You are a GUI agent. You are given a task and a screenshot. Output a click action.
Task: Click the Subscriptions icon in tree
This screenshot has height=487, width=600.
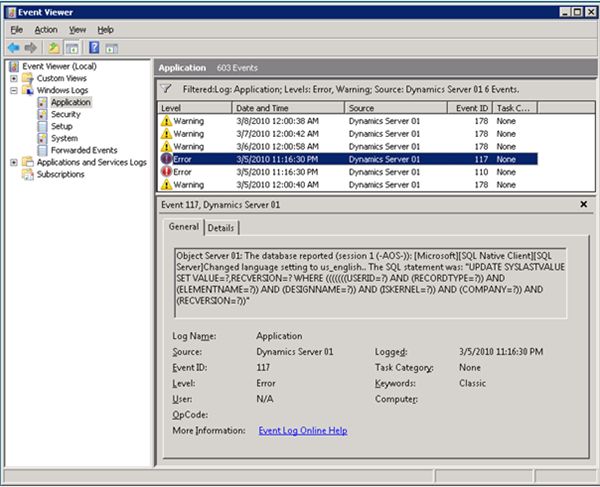(28, 174)
